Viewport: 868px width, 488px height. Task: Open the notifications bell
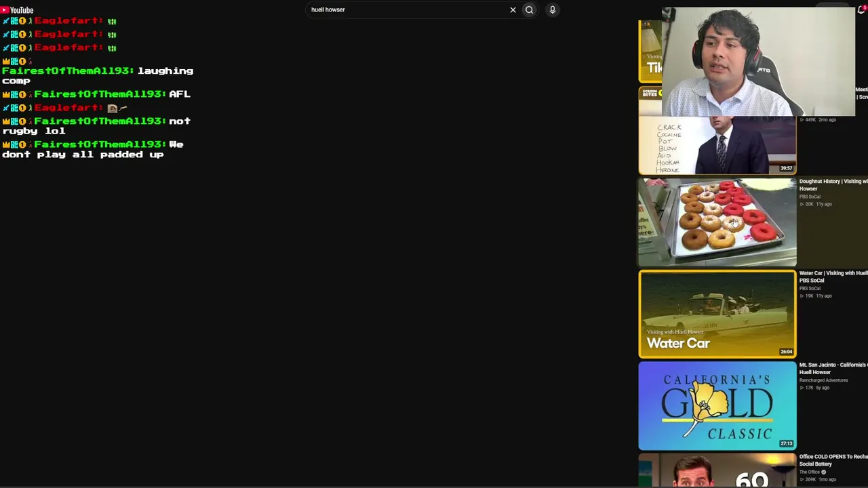tap(861, 9)
